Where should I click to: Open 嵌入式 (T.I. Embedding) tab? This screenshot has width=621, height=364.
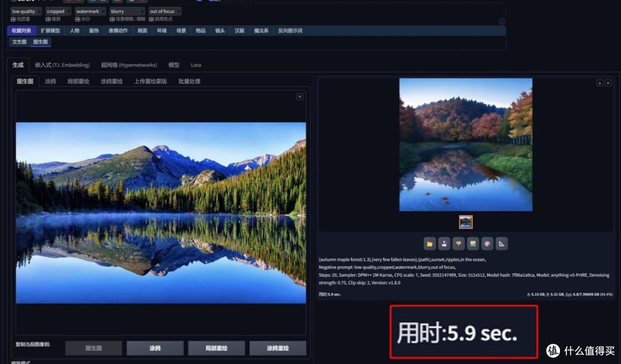62,65
